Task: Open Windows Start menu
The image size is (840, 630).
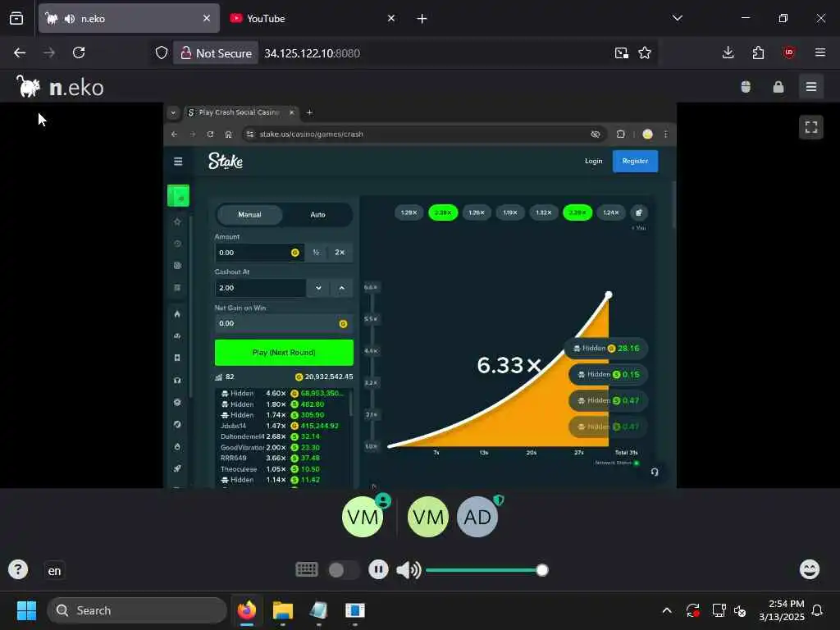Action: pyautogui.click(x=26, y=610)
